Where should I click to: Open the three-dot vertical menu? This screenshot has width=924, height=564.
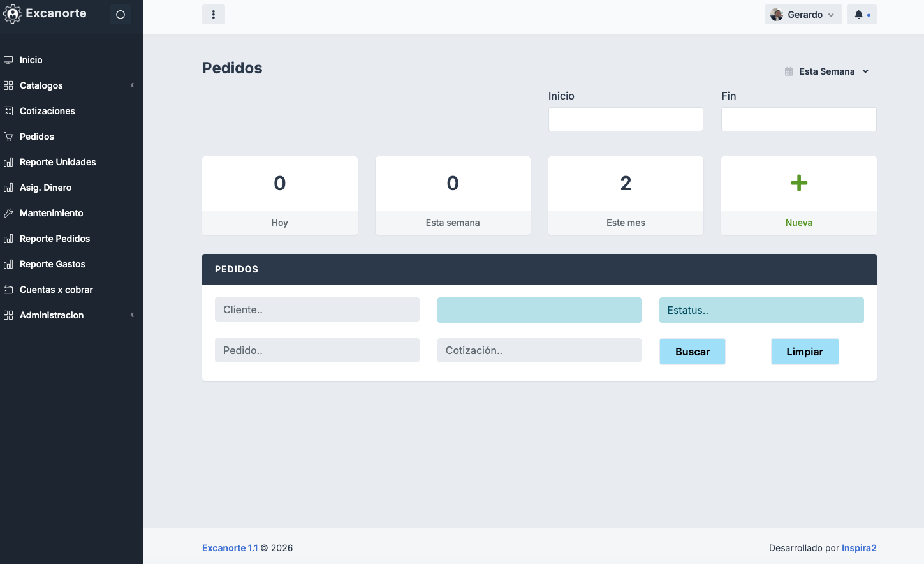(214, 15)
